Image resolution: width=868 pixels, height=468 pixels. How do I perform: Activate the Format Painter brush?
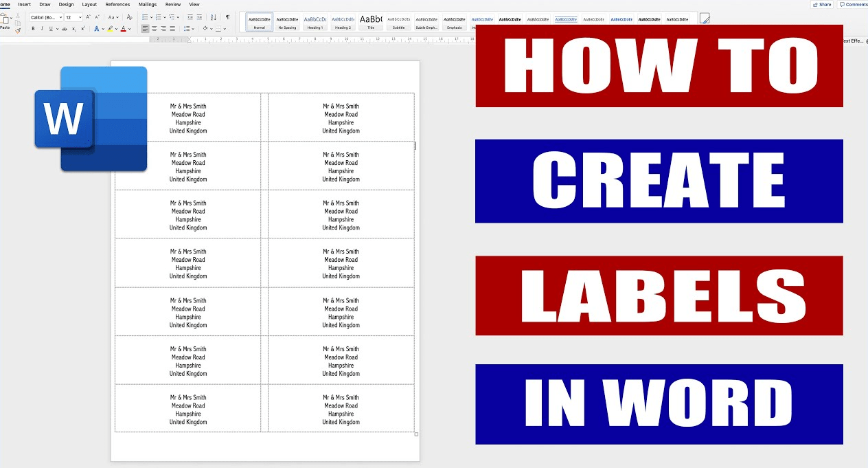coord(18,31)
